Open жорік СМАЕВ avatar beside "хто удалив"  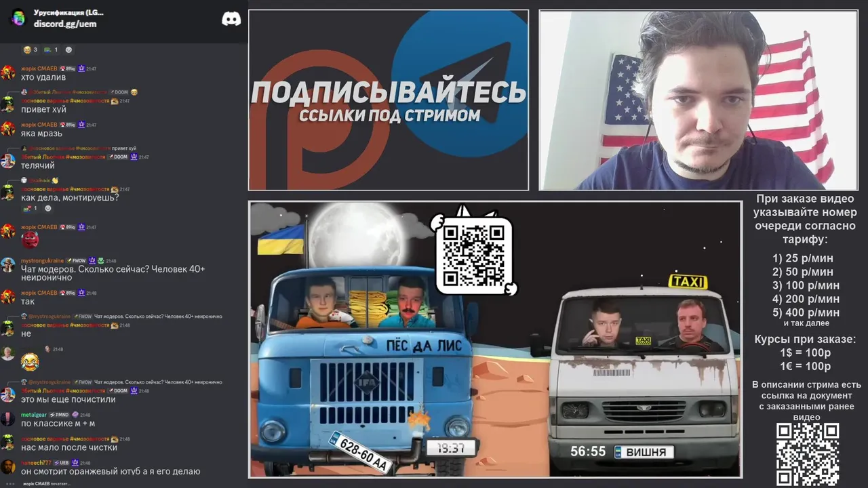click(8, 73)
